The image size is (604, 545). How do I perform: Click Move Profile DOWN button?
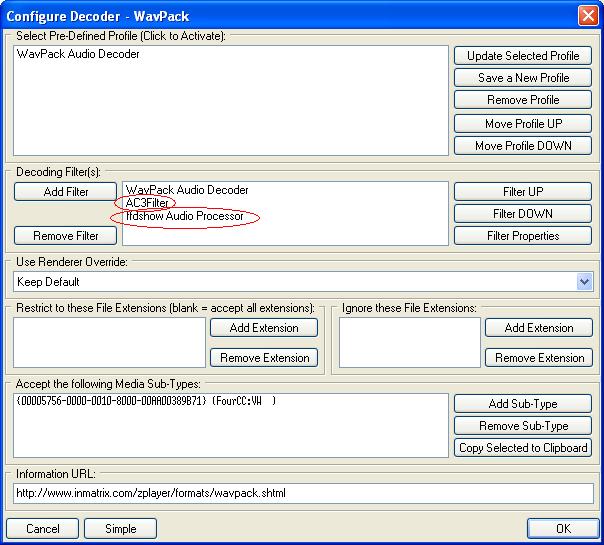523,146
